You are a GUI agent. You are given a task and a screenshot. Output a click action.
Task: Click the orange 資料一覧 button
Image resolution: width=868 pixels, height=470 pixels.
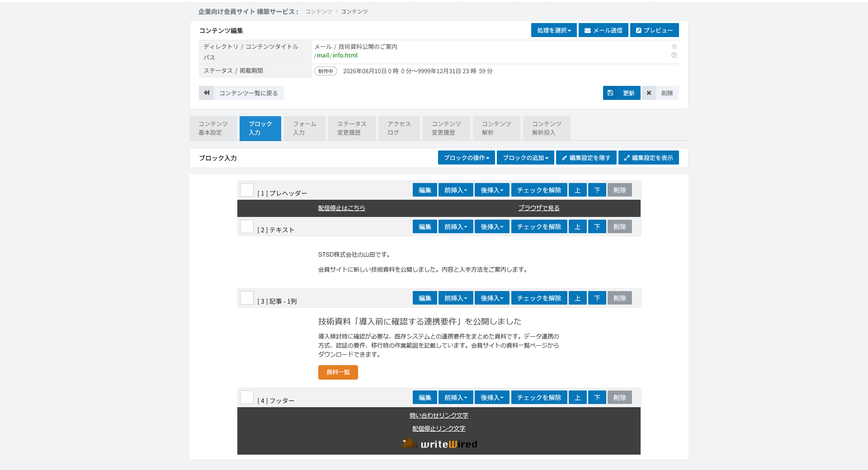point(338,372)
